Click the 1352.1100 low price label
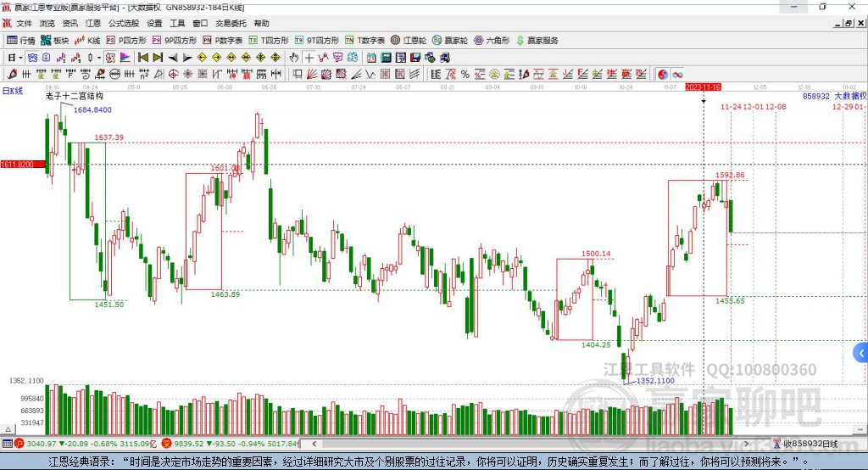868x470 pixels. (x=655, y=381)
